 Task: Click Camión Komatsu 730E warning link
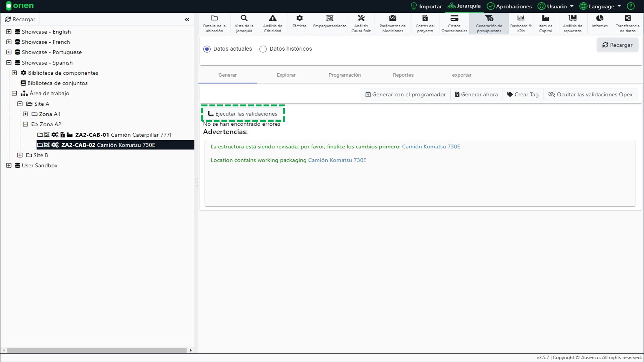click(x=431, y=147)
